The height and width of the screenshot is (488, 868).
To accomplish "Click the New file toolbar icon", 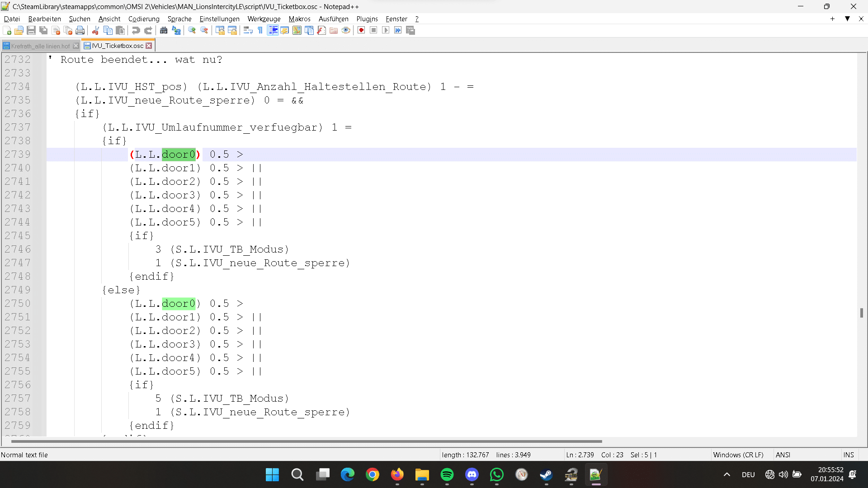I will pyautogui.click(x=7, y=30).
